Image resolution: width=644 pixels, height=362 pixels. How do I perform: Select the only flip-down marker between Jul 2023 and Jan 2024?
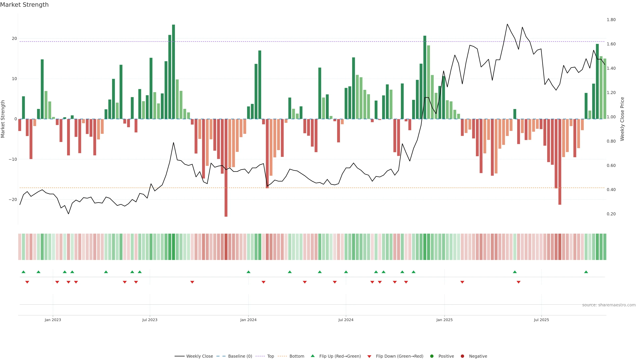pos(192,282)
